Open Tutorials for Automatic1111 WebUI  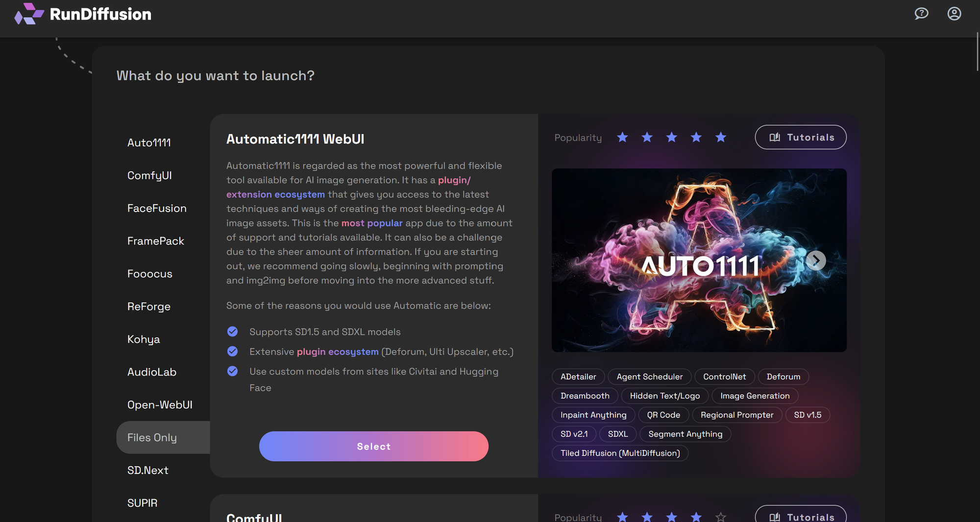[801, 137]
